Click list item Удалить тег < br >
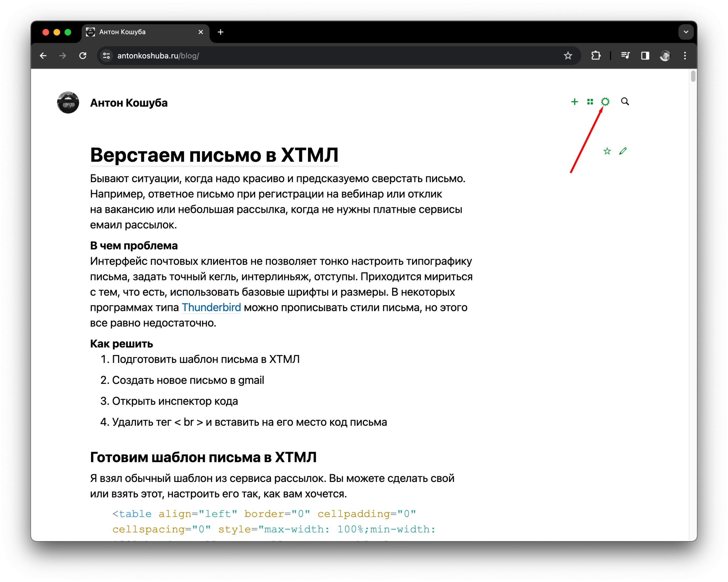The width and height of the screenshot is (728, 582). [x=249, y=422]
